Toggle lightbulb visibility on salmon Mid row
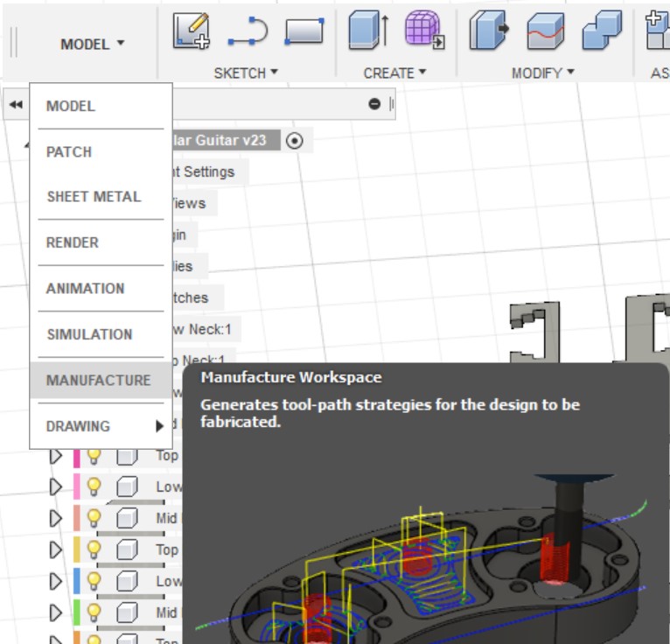The height and width of the screenshot is (644, 670). click(x=94, y=518)
